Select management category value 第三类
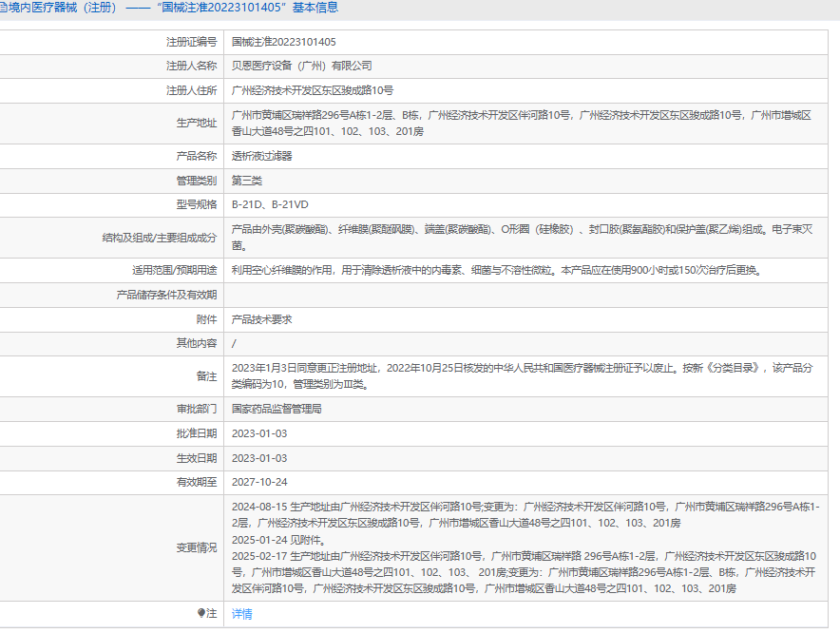This screenshot has height=633, width=840. (x=247, y=181)
